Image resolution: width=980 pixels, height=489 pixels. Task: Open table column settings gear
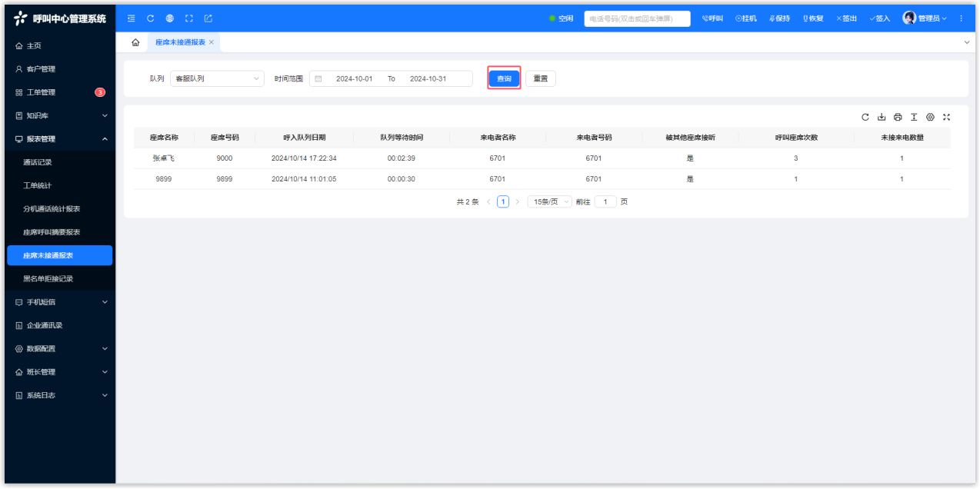[930, 117]
